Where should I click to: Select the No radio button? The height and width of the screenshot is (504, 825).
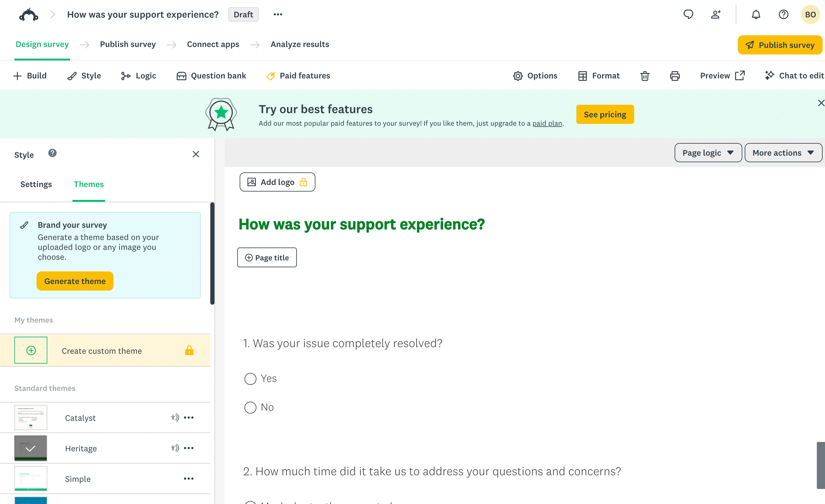(x=250, y=408)
